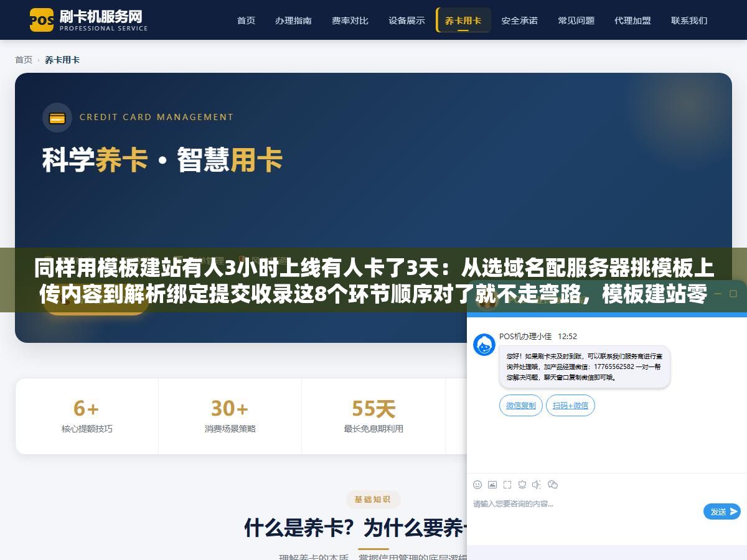Open 办理指南 navigation item
747x560 pixels.
tap(293, 21)
